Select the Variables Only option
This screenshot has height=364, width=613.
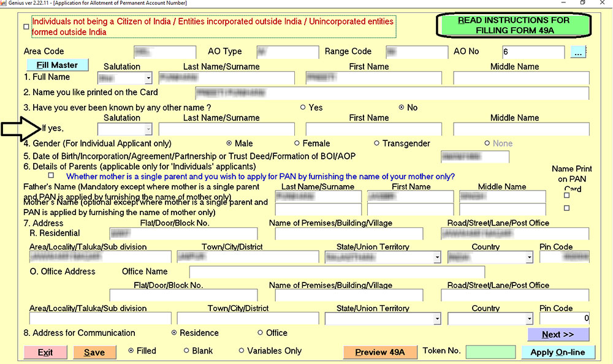(243, 351)
